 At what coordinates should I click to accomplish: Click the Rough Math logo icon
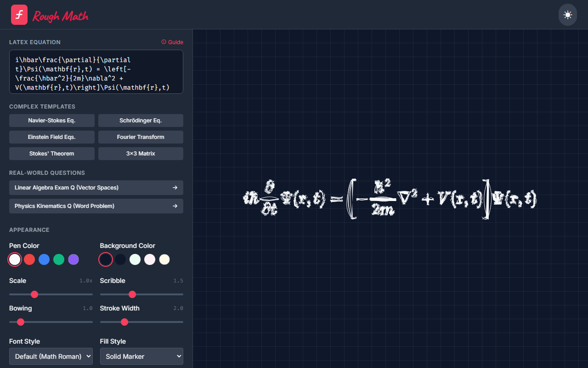(19, 15)
